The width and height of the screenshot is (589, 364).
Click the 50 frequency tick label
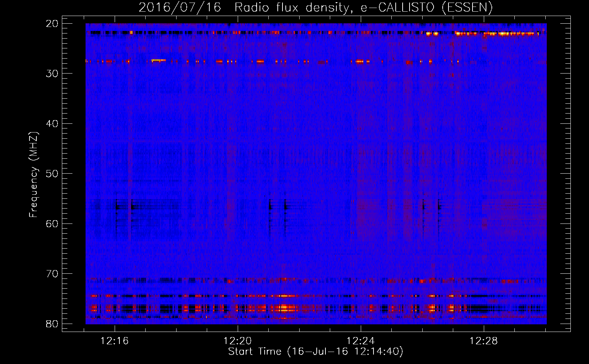pyautogui.click(x=52, y=174)
